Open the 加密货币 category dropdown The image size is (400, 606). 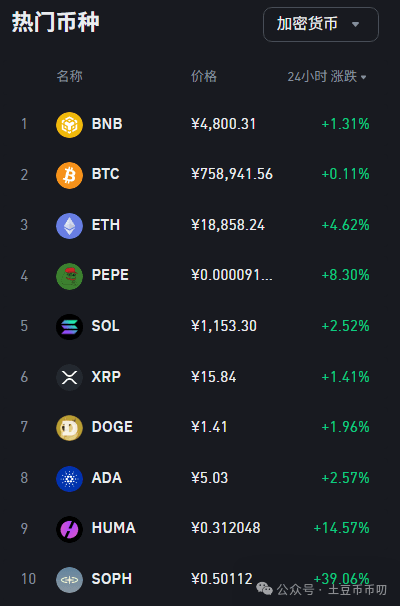click(321, 24)
